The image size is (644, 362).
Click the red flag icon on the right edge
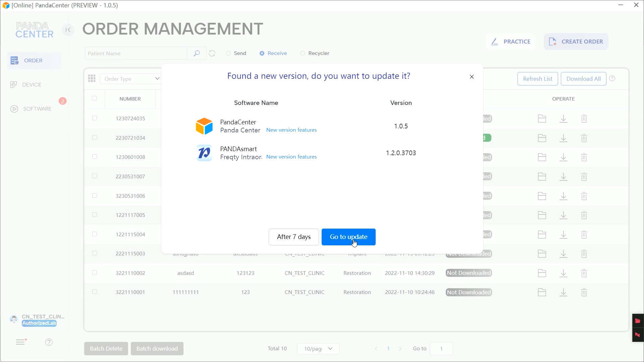tap(638, 335)
